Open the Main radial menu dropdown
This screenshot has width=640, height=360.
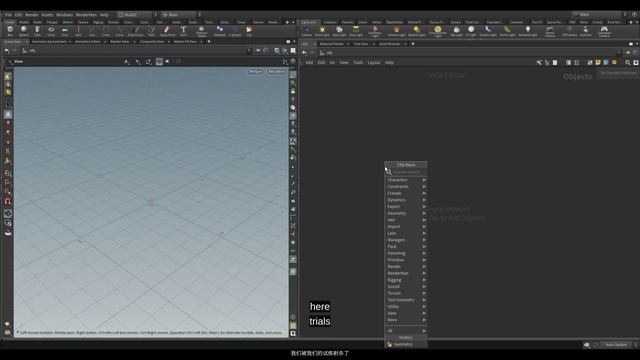(178, 15)
